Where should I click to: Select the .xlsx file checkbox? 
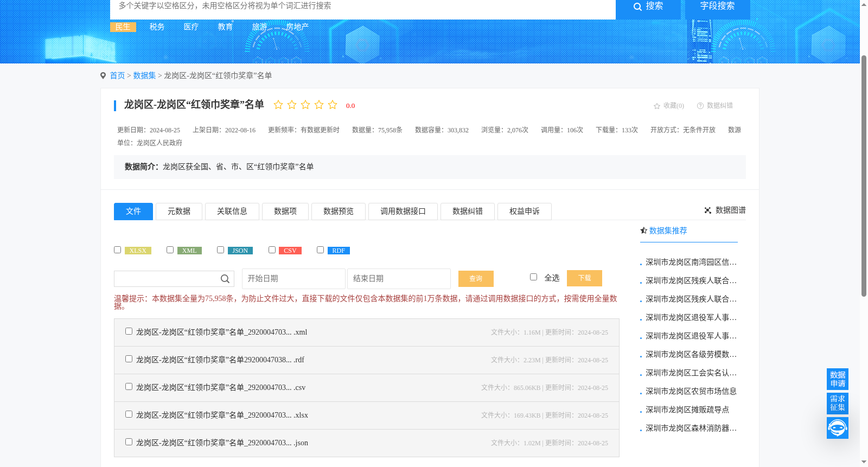(129, 414)
